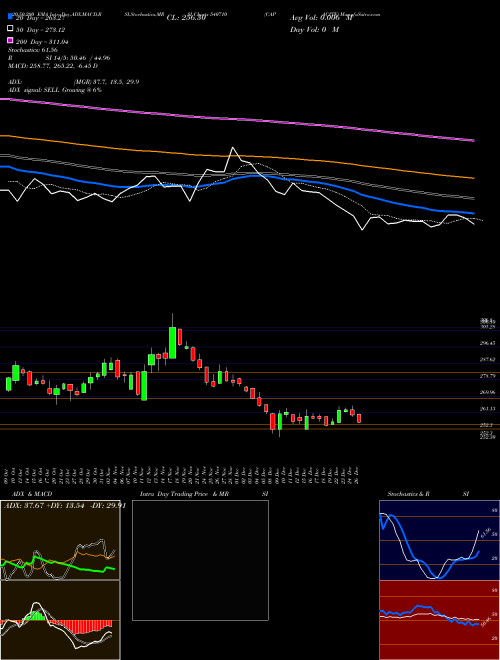Click the 'ADX: 37.67 +DY: 13.54 -DY: 29.91' header
500x660 pixels.
(65, 506)
